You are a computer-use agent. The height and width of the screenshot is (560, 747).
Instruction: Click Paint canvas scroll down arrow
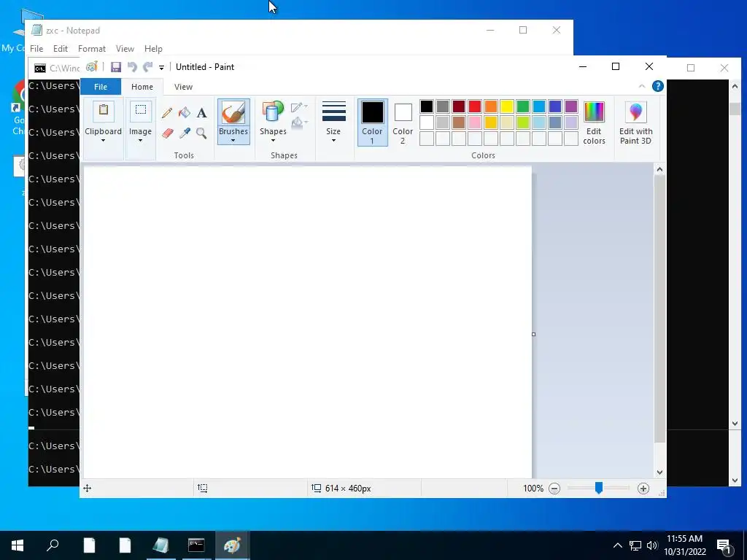659,472
